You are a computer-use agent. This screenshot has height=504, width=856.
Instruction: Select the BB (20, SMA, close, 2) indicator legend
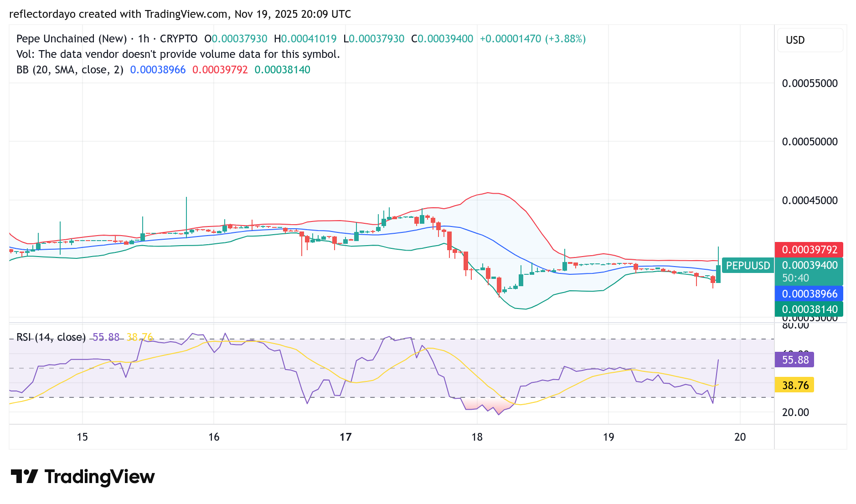point(70,70)
